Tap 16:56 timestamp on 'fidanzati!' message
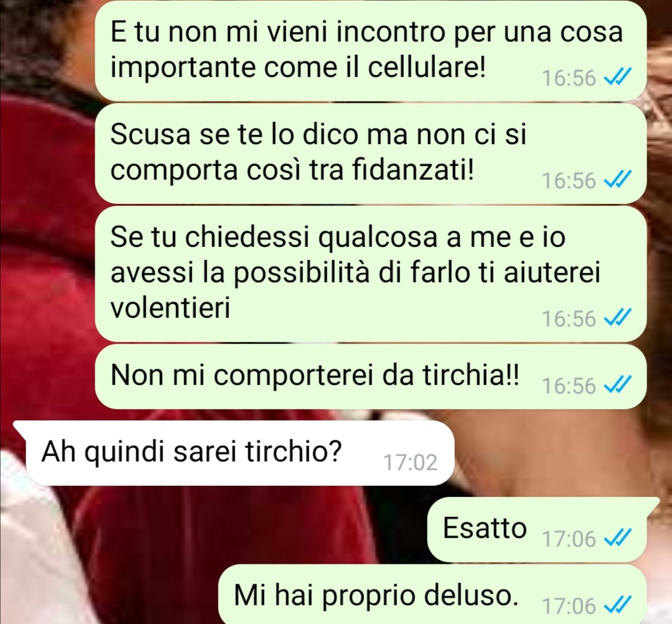The width and height of the screenshot is (672, 624). tap(569, 180)
